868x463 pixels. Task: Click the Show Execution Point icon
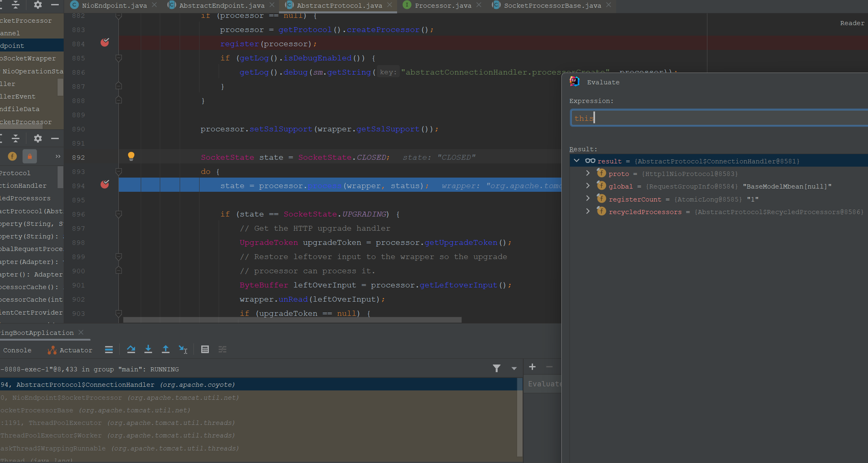click(109, 349)
